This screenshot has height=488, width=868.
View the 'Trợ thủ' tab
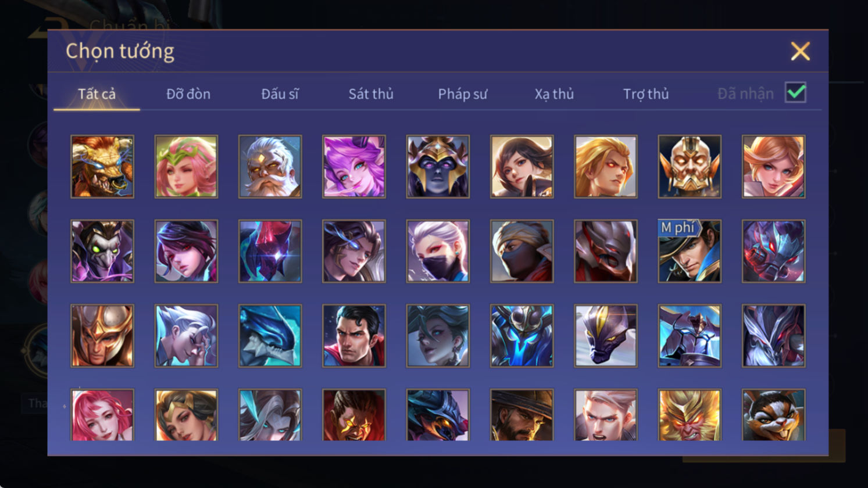(x=645, y=94)
